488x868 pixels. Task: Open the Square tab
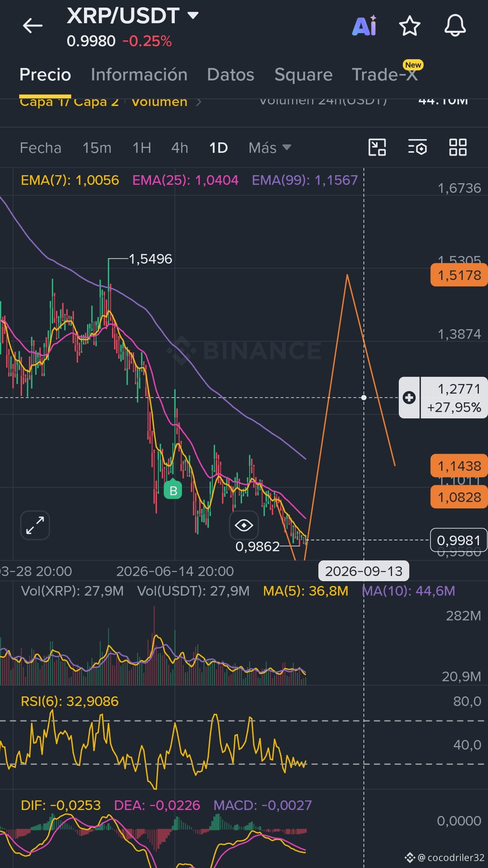(304, 75)
